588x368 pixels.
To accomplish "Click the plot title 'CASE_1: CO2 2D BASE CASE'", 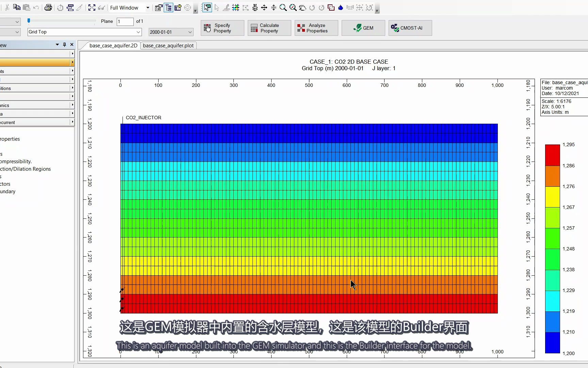I will click(x=349, y=62).
